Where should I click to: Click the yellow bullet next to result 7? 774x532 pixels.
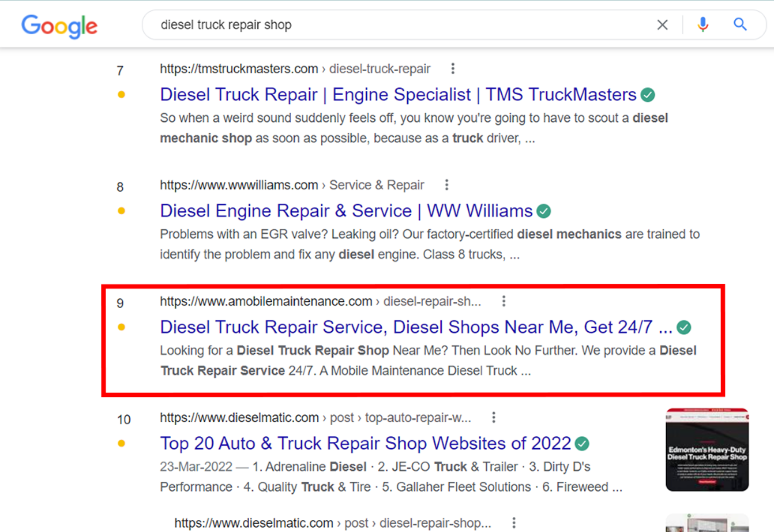click(121, 95)
